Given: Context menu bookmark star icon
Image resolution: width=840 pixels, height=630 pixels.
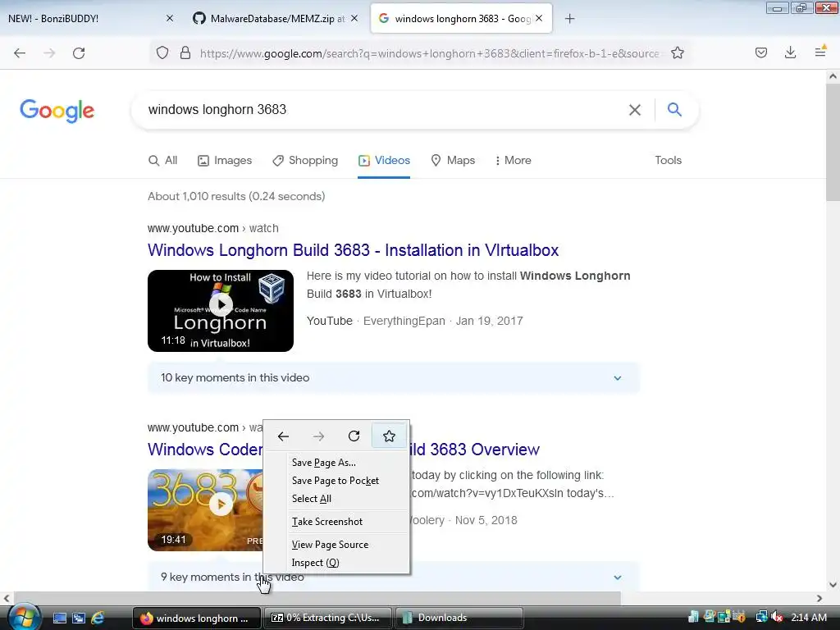Looking at the screenshot, I should [x=389, y=436].
